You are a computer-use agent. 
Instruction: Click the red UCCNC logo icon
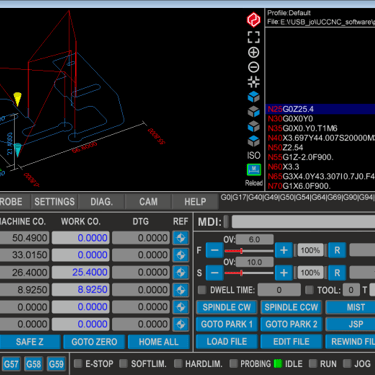pyautogui.click(x=253, y=20)
